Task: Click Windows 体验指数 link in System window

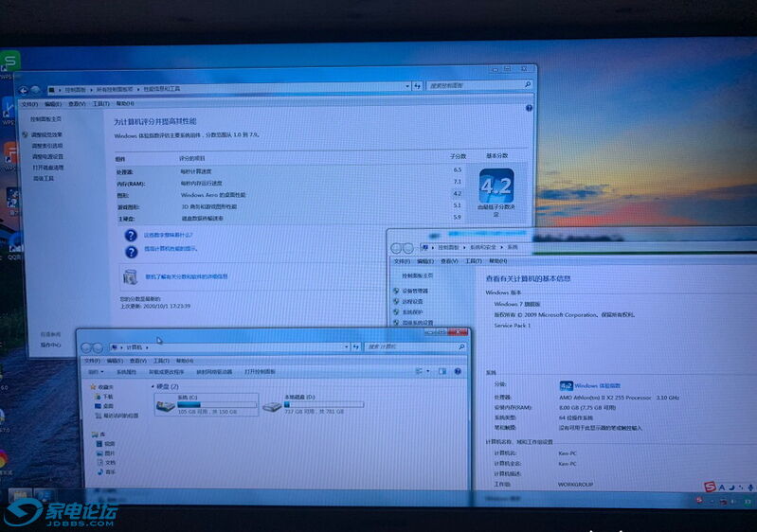Action: [598, 386]
